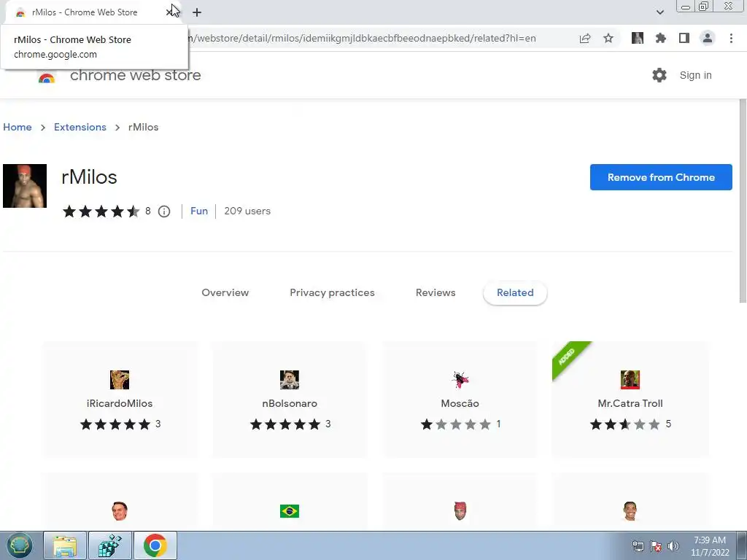Open Web Store settings gear

pyautogui.click(x=659, y=75)
